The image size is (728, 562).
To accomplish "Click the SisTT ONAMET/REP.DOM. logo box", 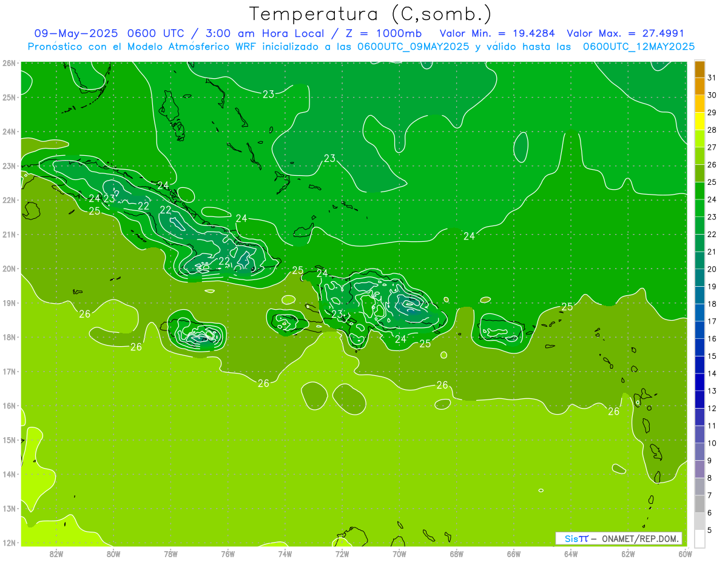I will pos(619,538).
